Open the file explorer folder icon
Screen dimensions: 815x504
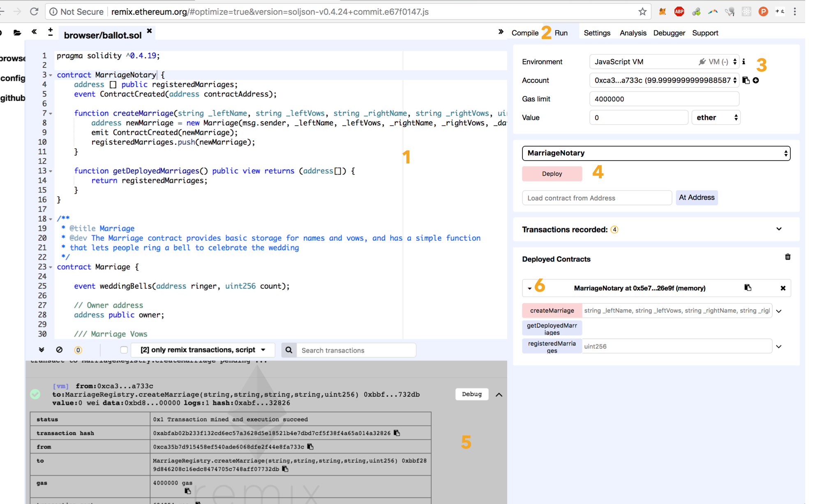17,32
